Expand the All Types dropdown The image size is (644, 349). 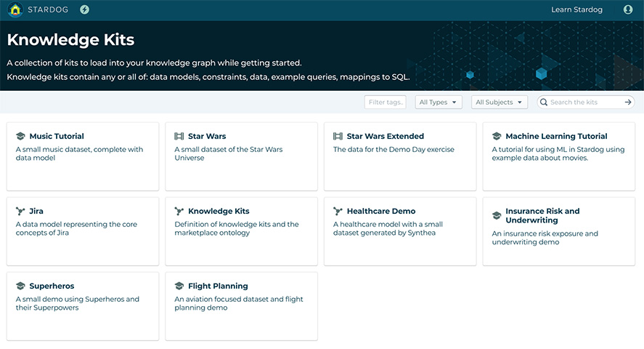pos(439,102)
